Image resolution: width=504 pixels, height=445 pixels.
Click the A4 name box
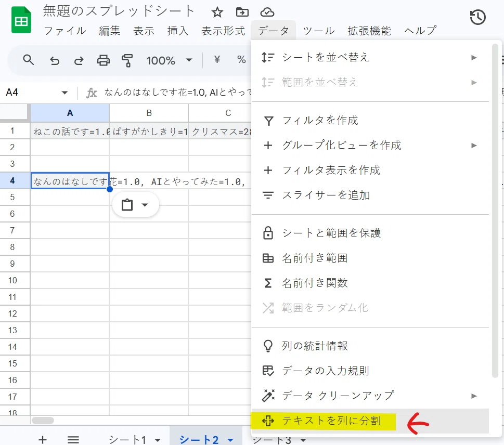point(31,93)
